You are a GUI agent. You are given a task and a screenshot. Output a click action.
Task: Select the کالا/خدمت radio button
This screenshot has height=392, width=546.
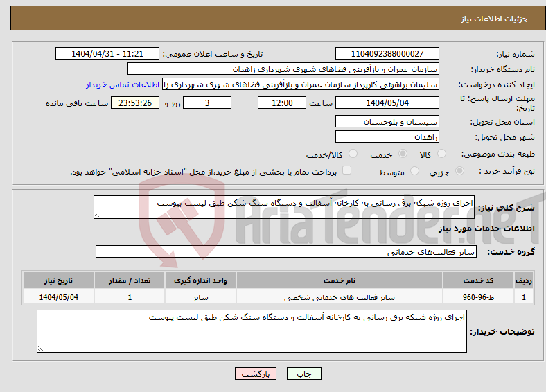tap(353, 154)
